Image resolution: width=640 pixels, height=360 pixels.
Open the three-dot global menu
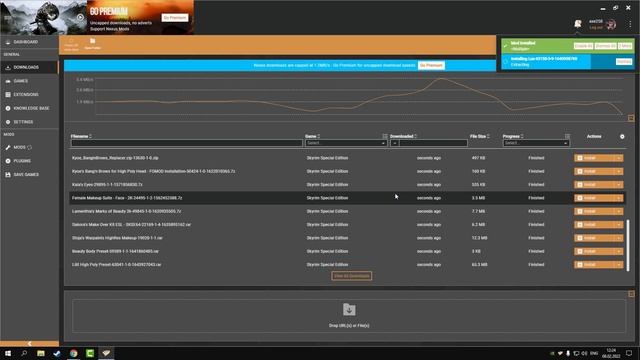click(x=630, y=24)
